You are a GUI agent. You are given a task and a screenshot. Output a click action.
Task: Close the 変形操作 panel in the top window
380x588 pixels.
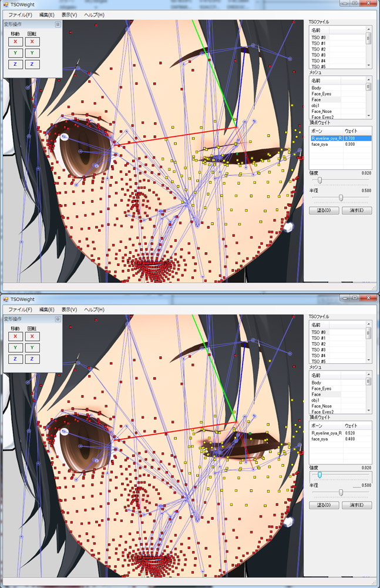coord(58,25)
